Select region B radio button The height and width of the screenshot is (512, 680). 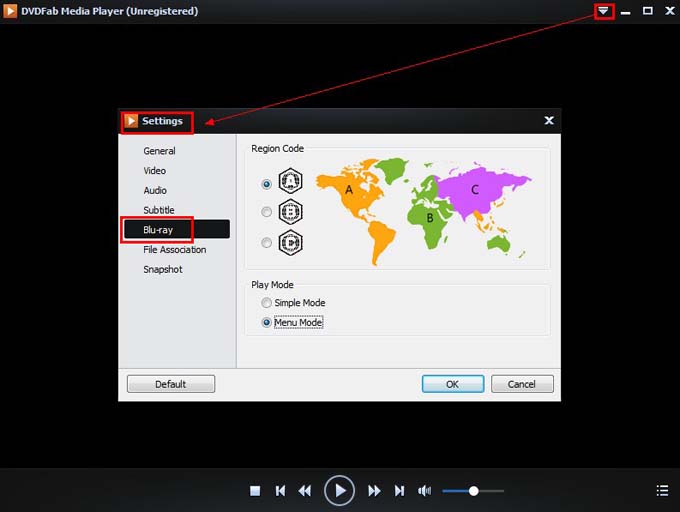pyautogui.click(x=267, y=212)
